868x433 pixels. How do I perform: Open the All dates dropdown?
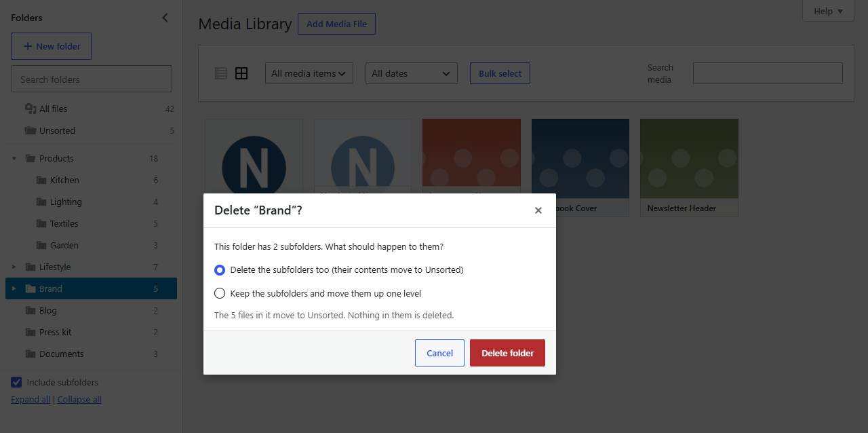click(412, 73)
